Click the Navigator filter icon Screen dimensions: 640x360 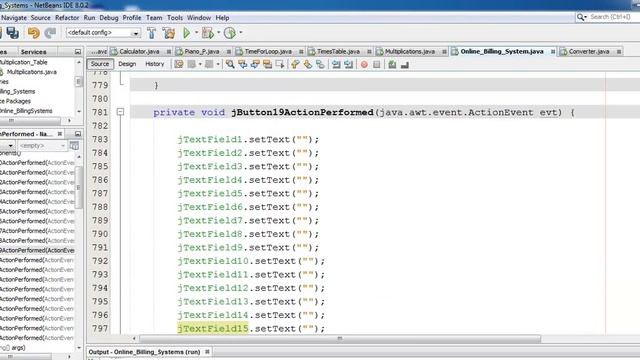(x=74, y=145)
